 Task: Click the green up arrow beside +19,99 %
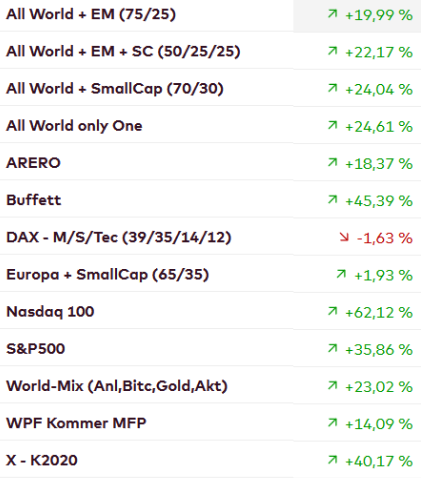[332, 14]
